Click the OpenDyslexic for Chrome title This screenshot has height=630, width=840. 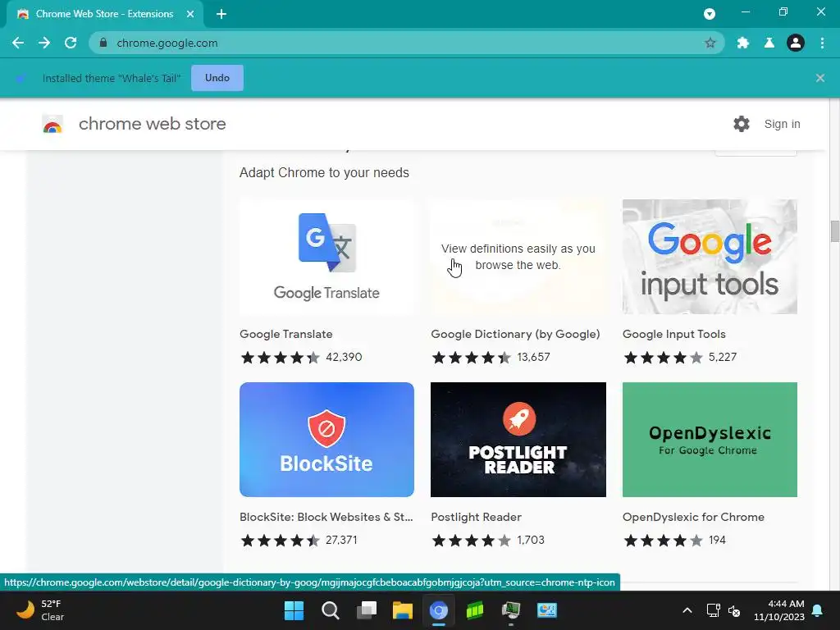(x=692, y=517)
